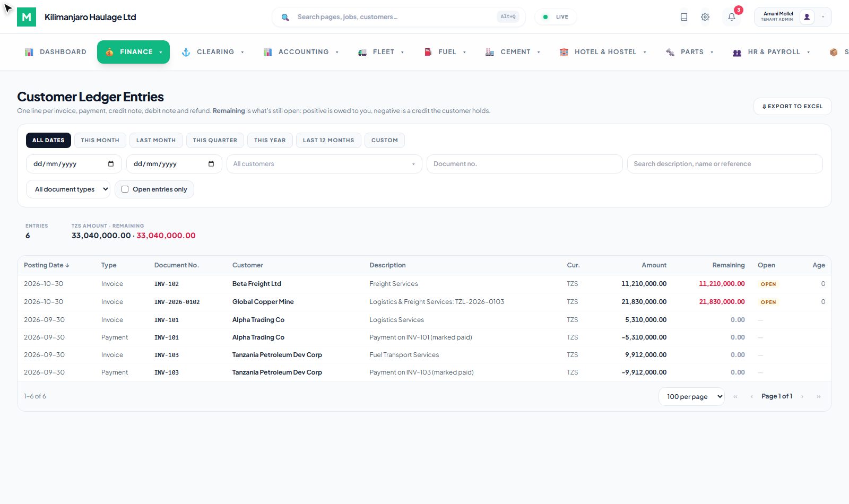This screenshot has height=504, width=849.
Task: Enable Open entries only checkbox
Action: click(x=125, y=189)
